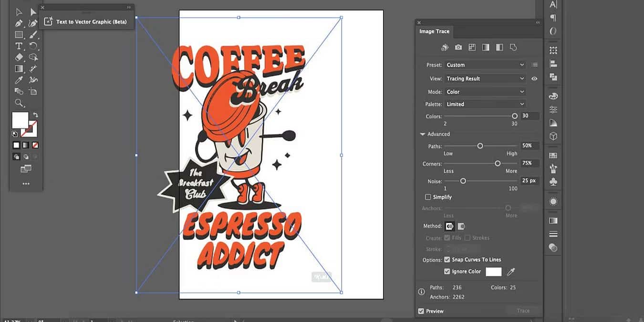Click the High Color camera preset icon
644x322 pixels.
pos(458,47)
